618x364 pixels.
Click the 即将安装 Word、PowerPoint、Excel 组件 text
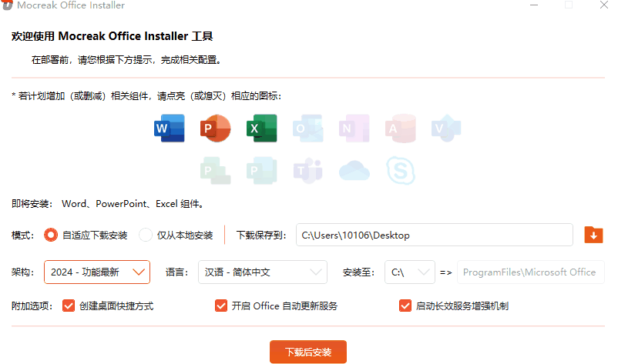[107, 204]
